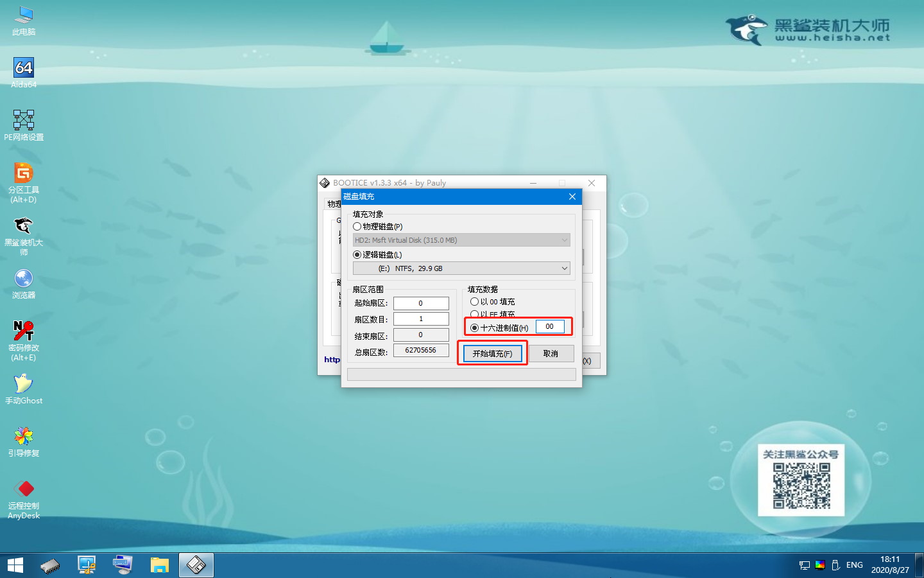Click the show desktop strip
The image size is (924, 578).
(921, 565)
